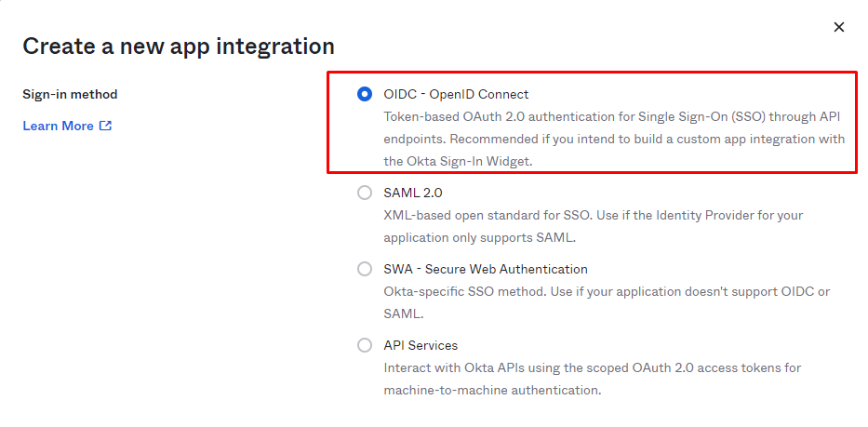Click the 'Create a new app integration' title
Viewport: 868px width, 427px height.
(x=179, y=47)
